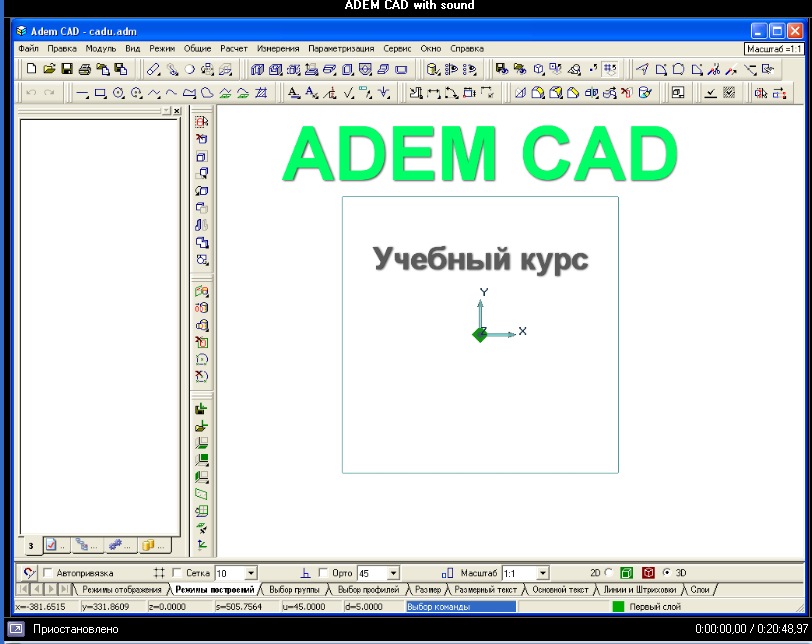Click the undo arrow icon
The image size is (812, 644).
31,93
